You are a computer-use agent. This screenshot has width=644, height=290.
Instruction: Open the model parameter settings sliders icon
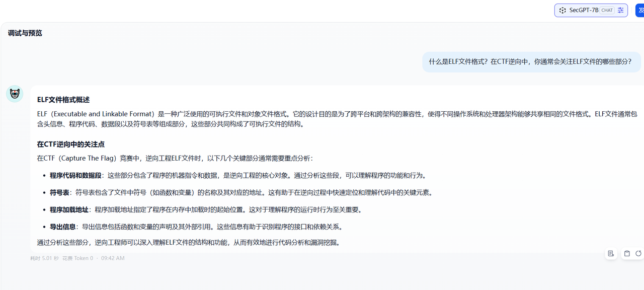[621, 10]
